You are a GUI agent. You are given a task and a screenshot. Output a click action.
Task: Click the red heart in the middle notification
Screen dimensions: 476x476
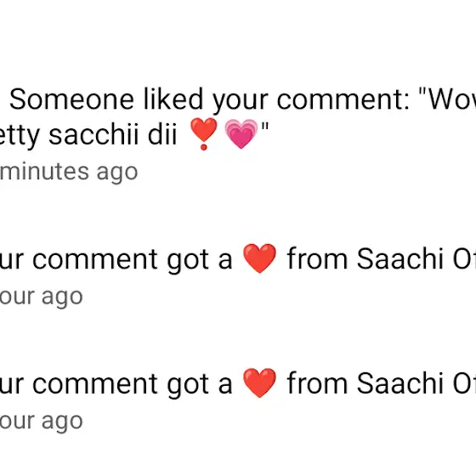[x=259, y=258]
